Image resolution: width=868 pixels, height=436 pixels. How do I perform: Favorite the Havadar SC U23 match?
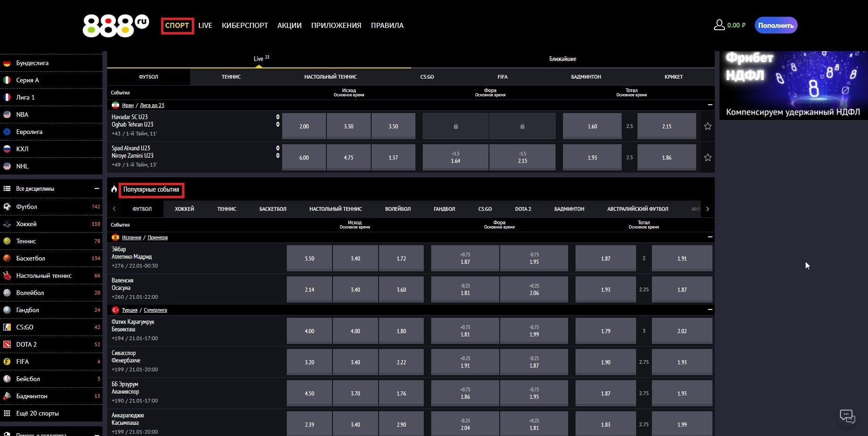707,126
